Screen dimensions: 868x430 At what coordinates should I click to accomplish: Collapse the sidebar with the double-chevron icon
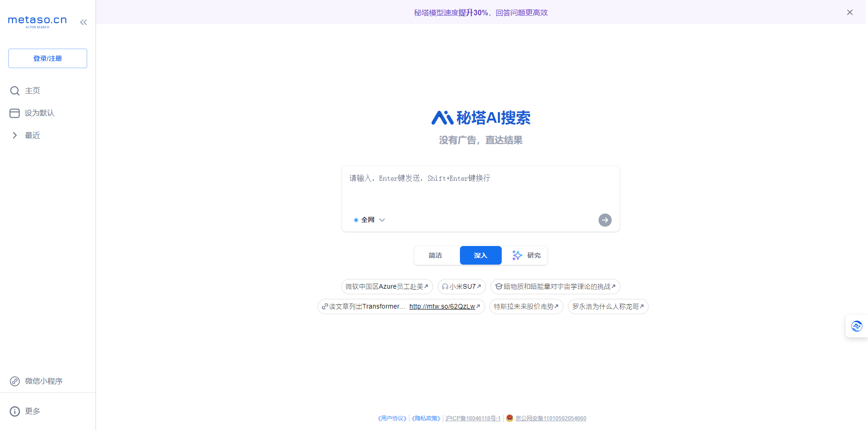83,22
